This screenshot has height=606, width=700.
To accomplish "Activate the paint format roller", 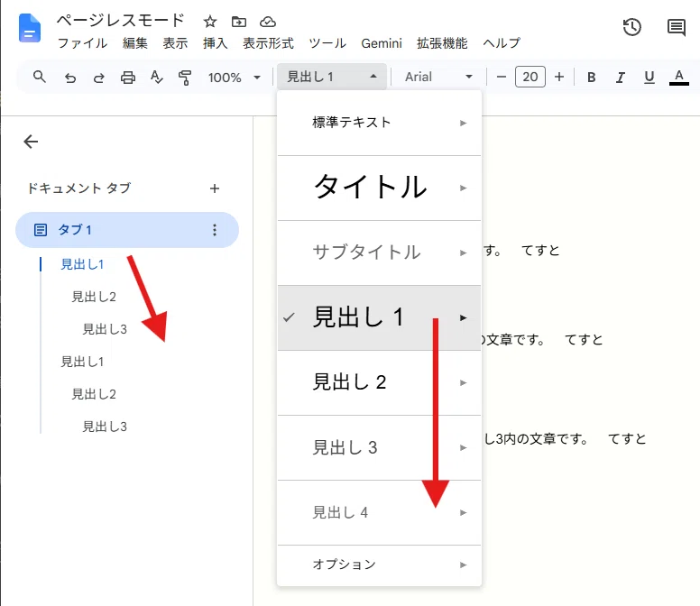I will (185, 78).
